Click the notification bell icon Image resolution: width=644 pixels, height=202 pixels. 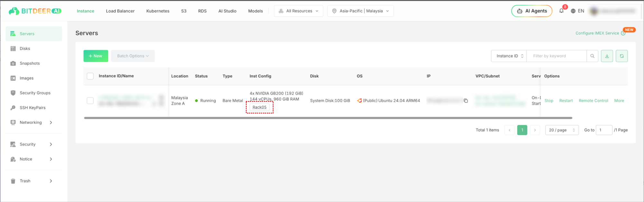561,11
